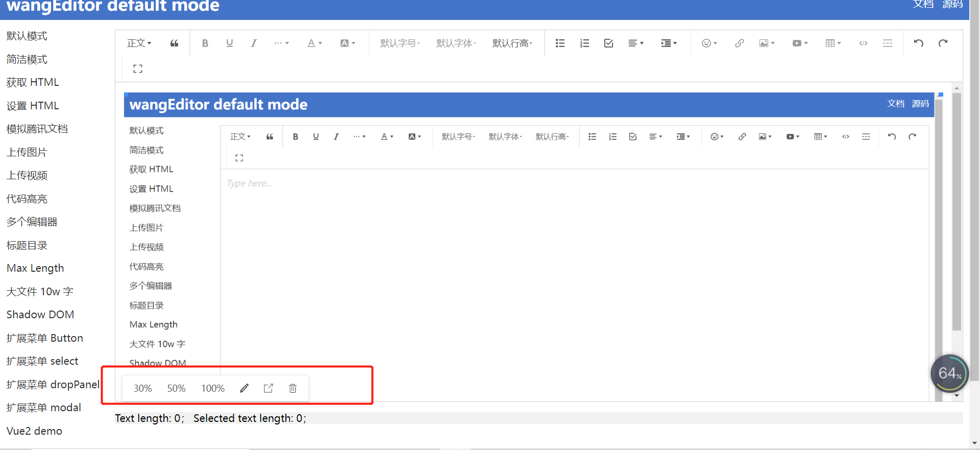Click the editor content vertical scrollbar
The image size is (980, 450).
point(957,211)
